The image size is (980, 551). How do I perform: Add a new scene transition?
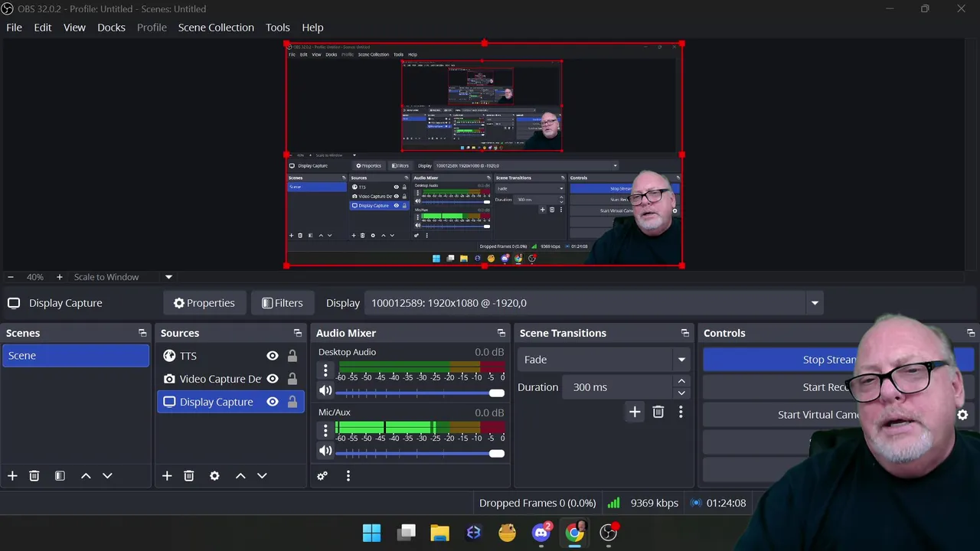(x=635, y=412)
